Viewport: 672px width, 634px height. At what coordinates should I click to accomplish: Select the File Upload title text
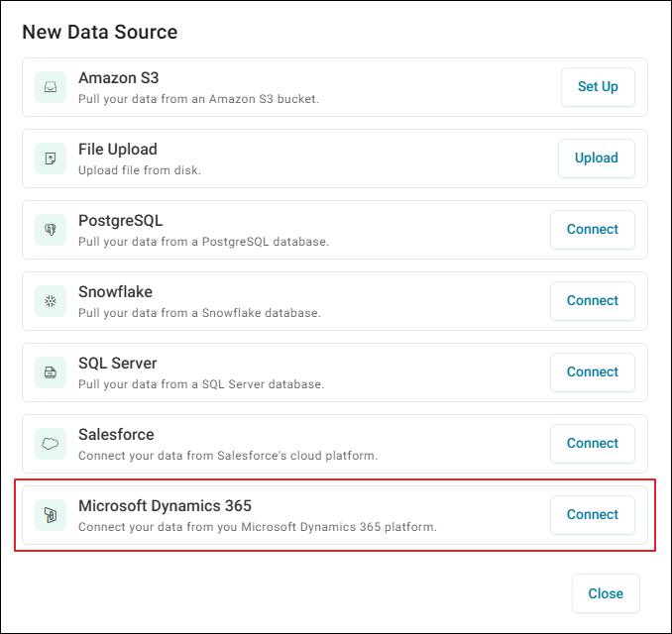point(117,149)
